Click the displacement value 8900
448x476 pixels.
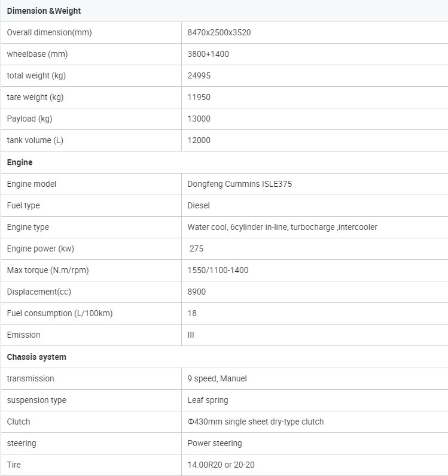coord(197,292)
